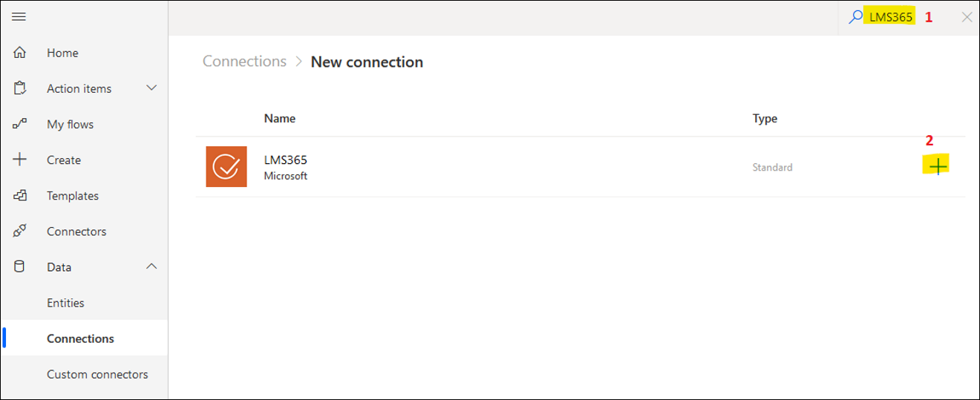Expand the Action items chevron
Screen dimensions: 980x400
tap(151, 88)
